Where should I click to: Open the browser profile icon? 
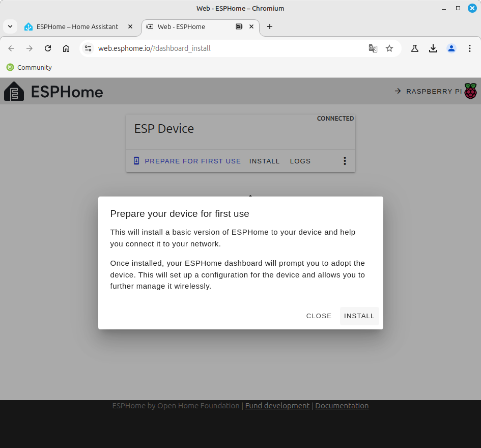[451, 48]
